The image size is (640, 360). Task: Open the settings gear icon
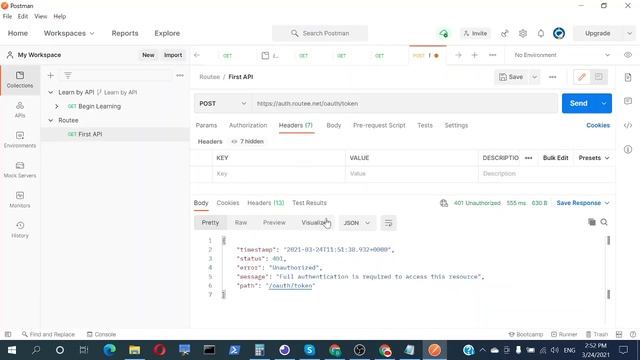click(x=523, y=33)
